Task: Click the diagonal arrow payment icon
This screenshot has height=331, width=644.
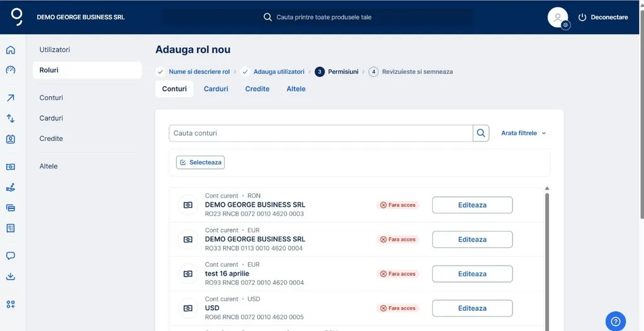Action: (11, 98)
